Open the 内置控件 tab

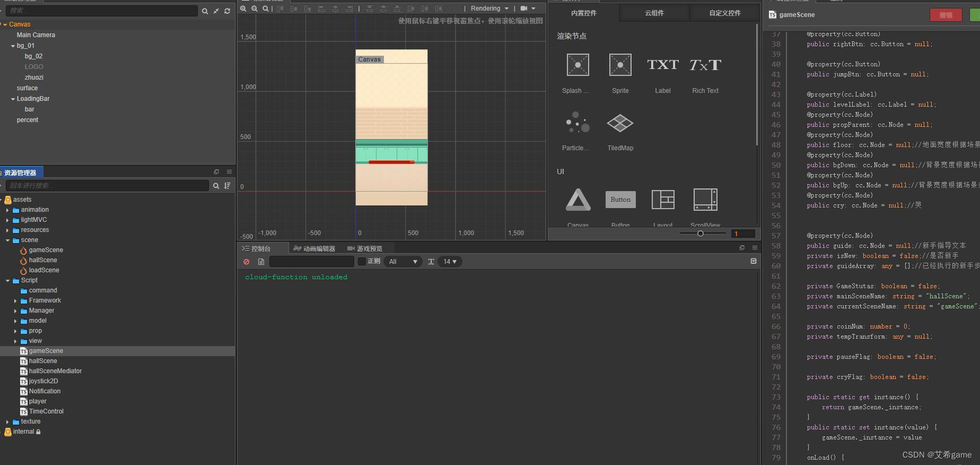[584, 13]
